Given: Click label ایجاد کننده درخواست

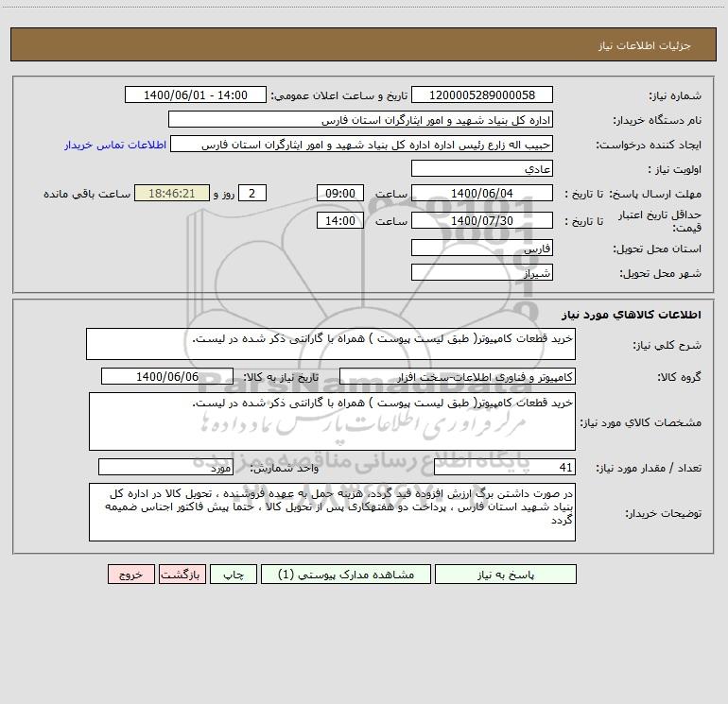Looking at the screenshot, I should tap(649, 145).
